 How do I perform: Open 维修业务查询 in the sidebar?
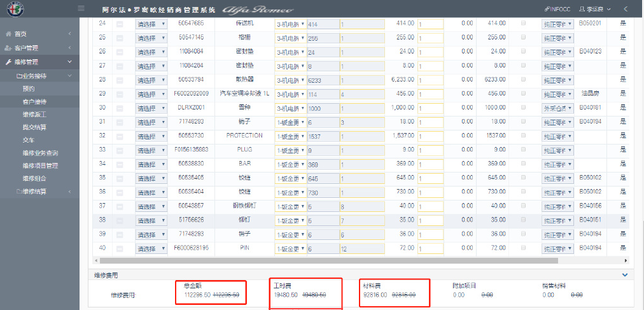click(x=40, y=153)
